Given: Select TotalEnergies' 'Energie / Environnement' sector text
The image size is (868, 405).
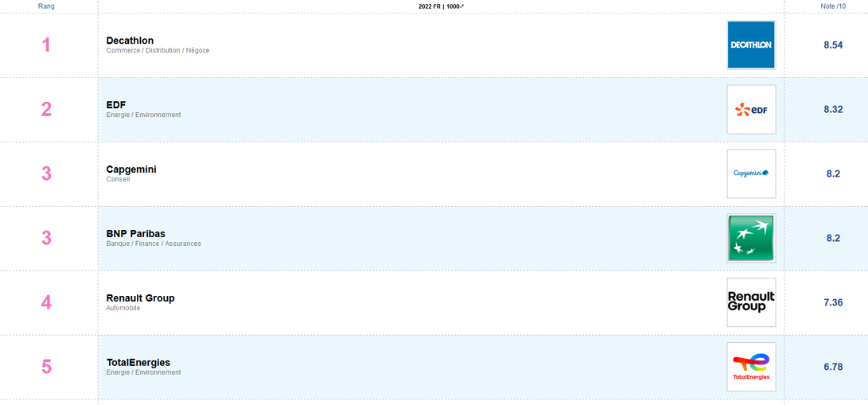Looking at the screenshot, I should [x=143, y=372].
